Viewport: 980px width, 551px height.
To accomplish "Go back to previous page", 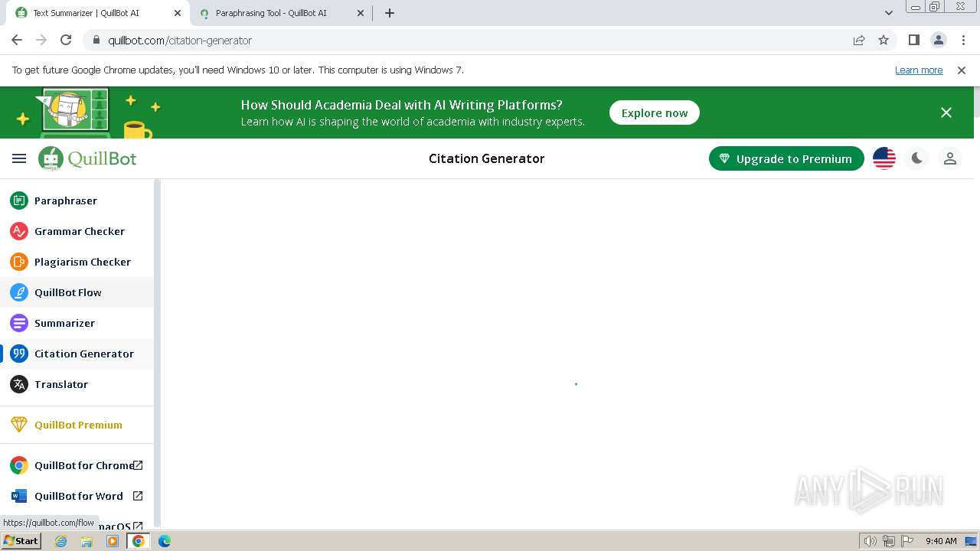I will 17,40.
